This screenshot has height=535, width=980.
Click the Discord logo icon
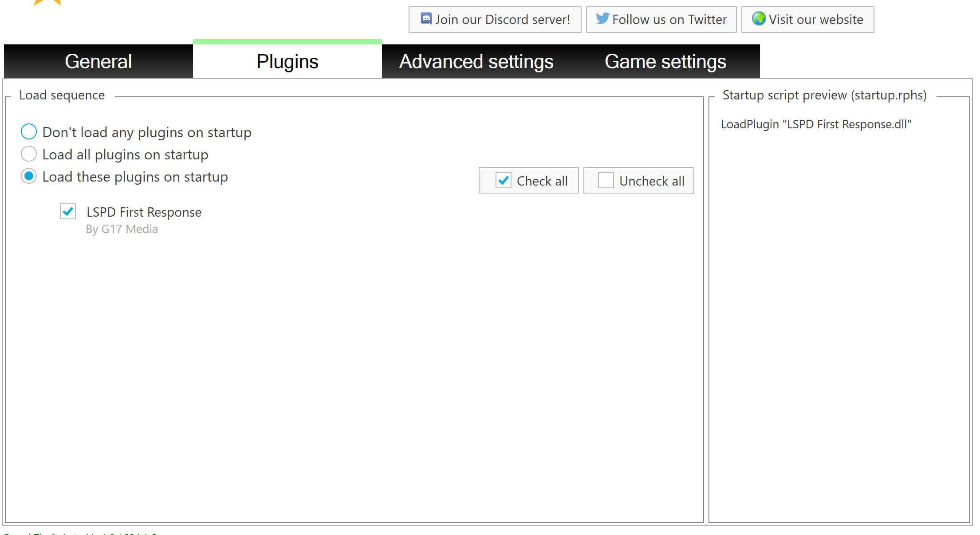pyautogui.click(x=426, y=19)
